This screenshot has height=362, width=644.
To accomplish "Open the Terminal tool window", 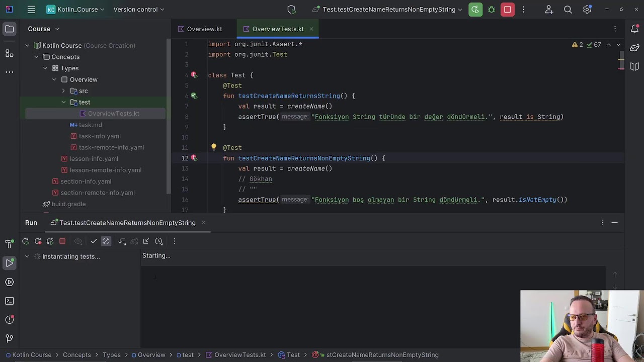I will point(10,301).
